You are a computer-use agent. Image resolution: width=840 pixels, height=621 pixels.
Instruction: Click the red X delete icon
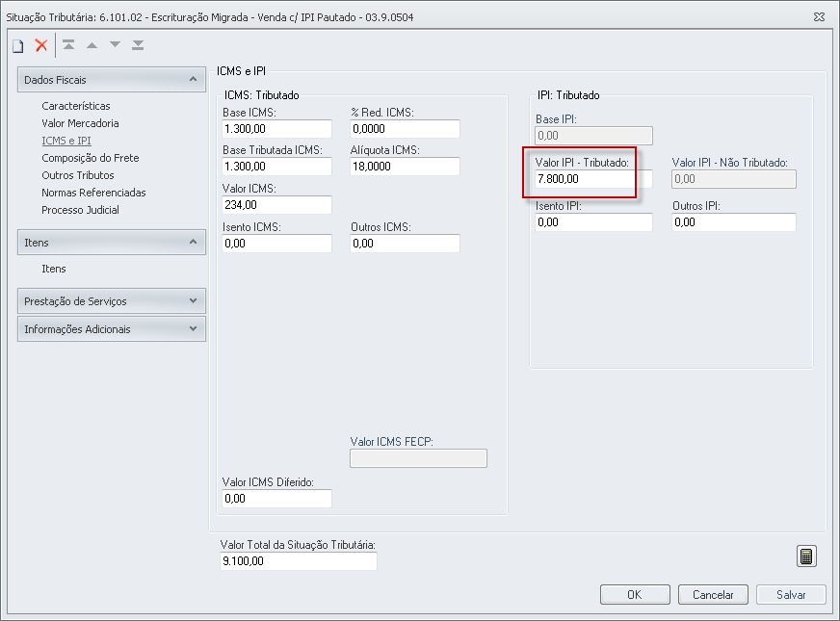[x=41, y=45]
